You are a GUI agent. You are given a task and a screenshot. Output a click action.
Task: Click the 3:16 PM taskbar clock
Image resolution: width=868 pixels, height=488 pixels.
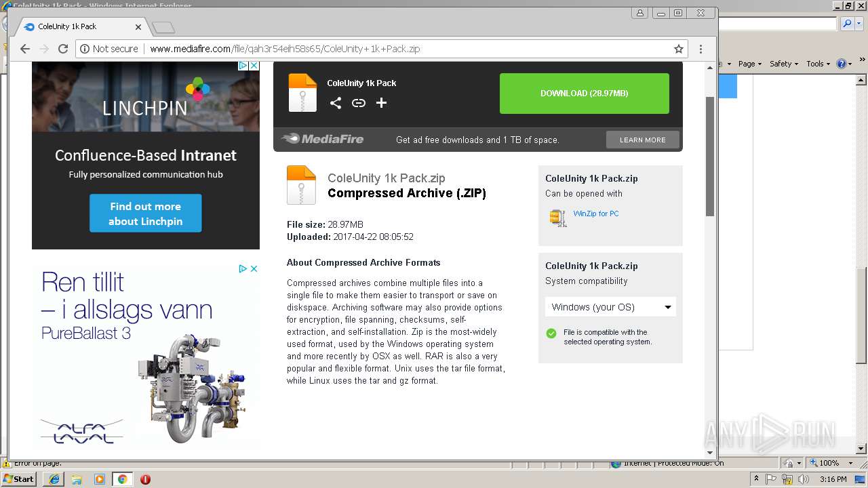click(x=833, y=479)
